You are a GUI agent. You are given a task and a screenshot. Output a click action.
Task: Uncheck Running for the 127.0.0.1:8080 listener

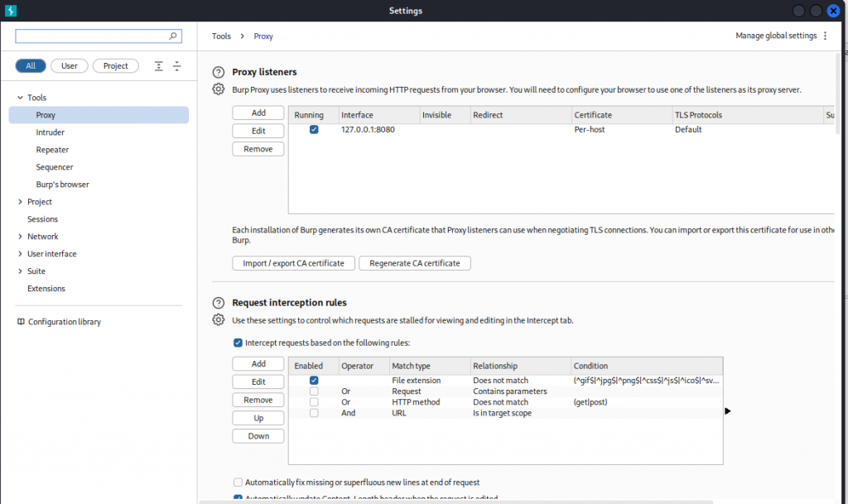pyautogui.click(x=314, y=130)
